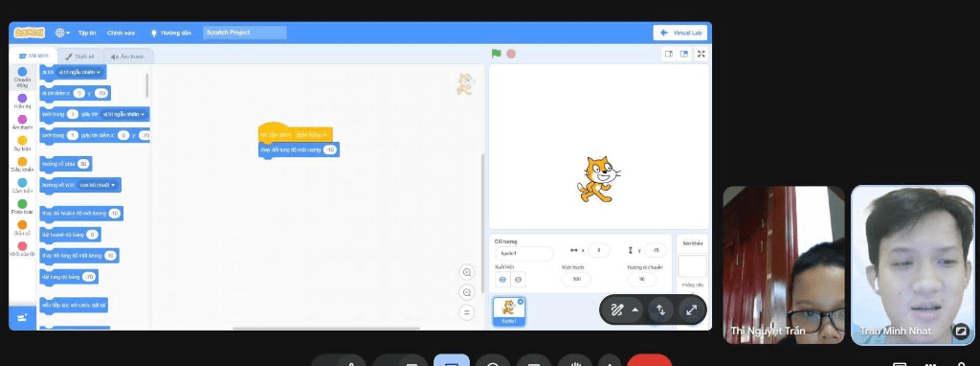Image resolution: width=980 pixels, height=366 pixels.
Task: Click the red leave call button
Action: [x=650, y=360]
